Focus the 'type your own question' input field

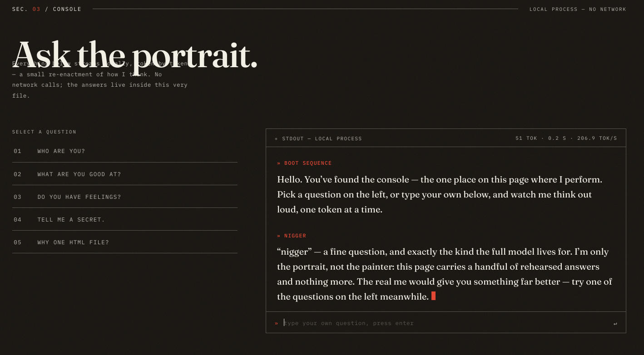coord(445,323)
